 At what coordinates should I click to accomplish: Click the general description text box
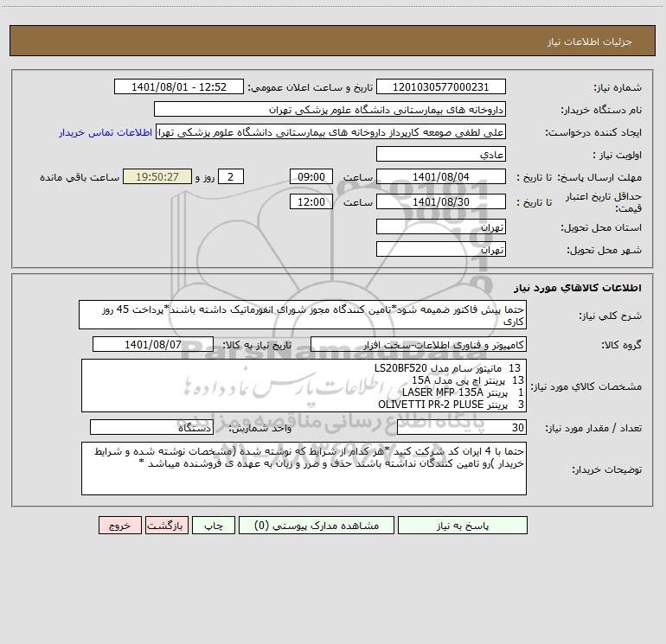(x=303, y=315)
